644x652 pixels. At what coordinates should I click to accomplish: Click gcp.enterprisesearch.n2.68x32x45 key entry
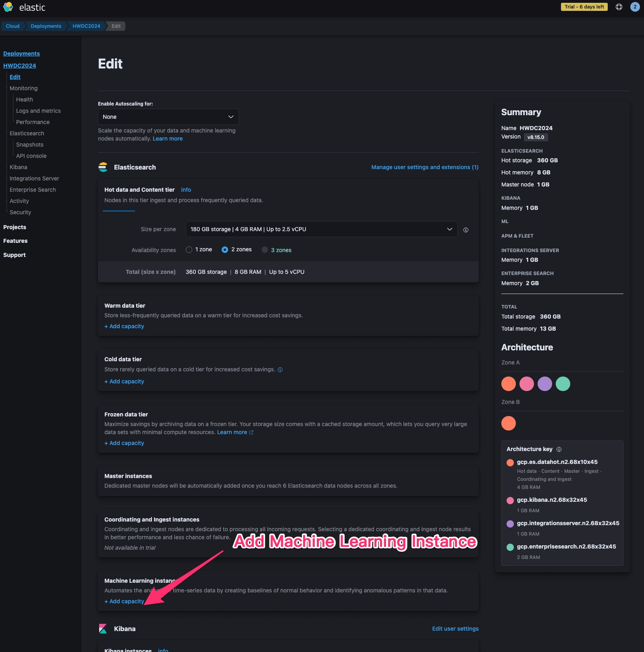[x=566, y=546]
